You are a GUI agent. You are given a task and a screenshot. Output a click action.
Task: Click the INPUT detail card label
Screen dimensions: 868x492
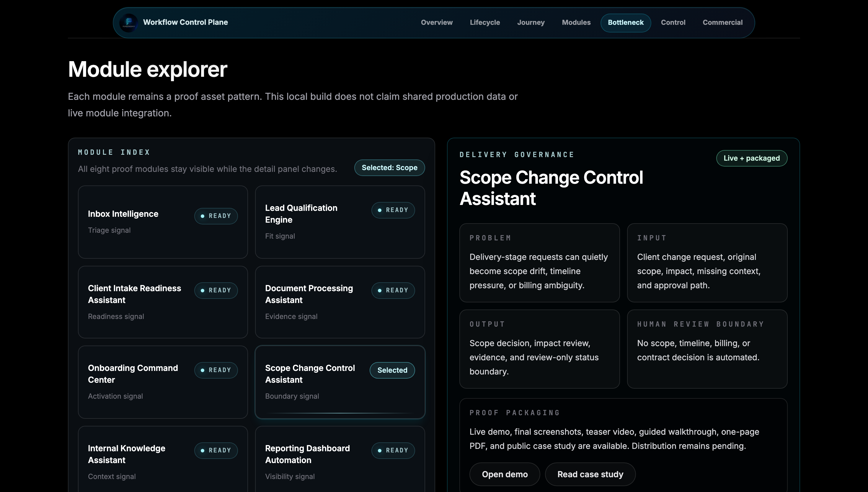[652, 238]
